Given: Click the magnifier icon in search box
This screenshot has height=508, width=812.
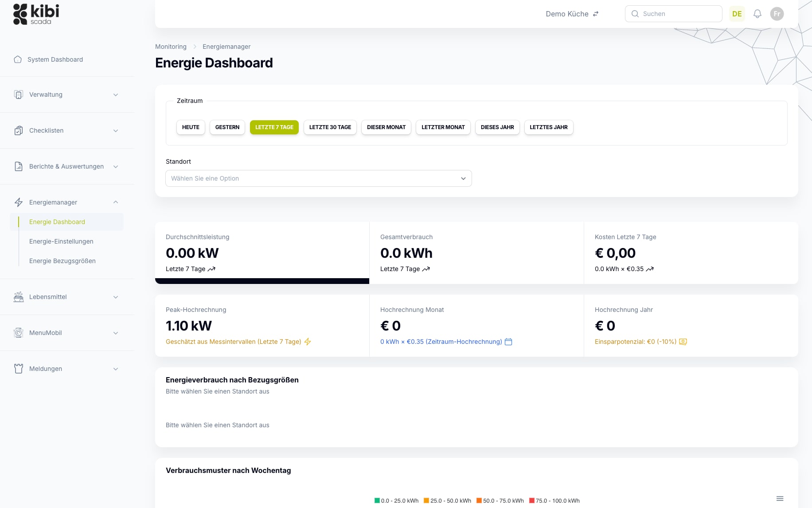Looking at the screenshot, I should [x=635, y=14].
